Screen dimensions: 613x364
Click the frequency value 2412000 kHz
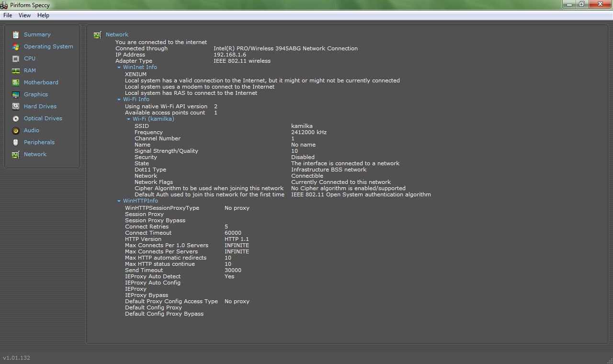(309, 132)
